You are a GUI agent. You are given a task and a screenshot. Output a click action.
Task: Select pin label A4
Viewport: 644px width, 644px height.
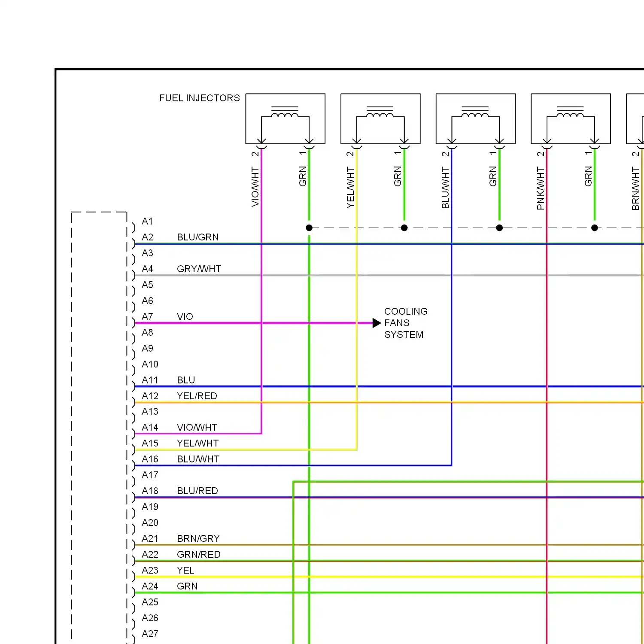[x=147, y=269]
